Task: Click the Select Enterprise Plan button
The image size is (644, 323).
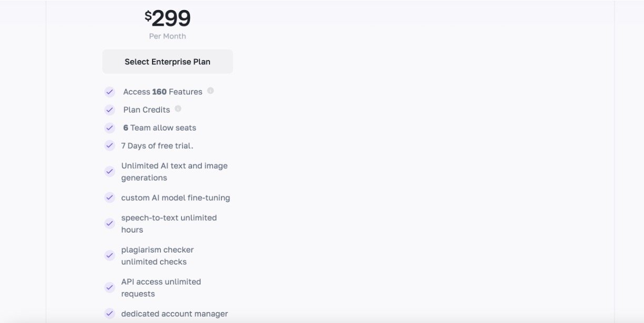Action: tap(167, 62)
